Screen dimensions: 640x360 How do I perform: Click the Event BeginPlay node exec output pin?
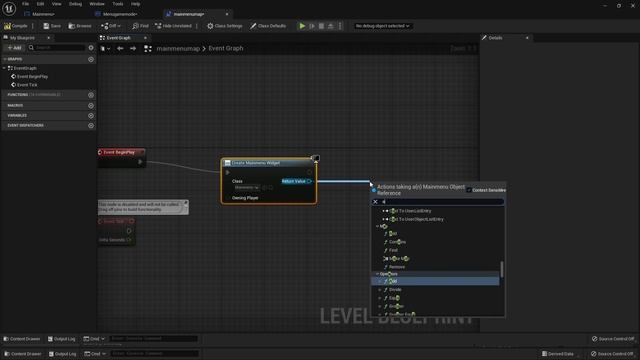(140, 162)
